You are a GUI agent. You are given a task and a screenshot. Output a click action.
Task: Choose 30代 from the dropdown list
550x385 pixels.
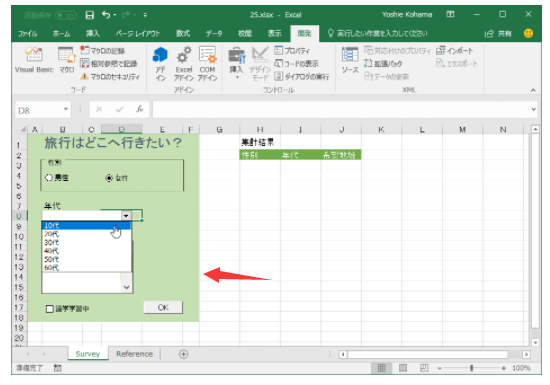pyautogui.click(x=86, y=242)
